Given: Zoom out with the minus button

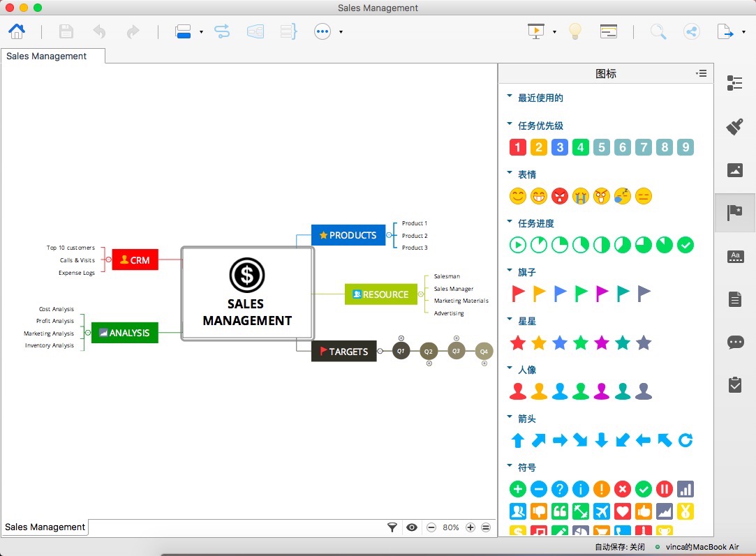Looking at the screenshot, I should pyautogui.click(x=431, y=527).
